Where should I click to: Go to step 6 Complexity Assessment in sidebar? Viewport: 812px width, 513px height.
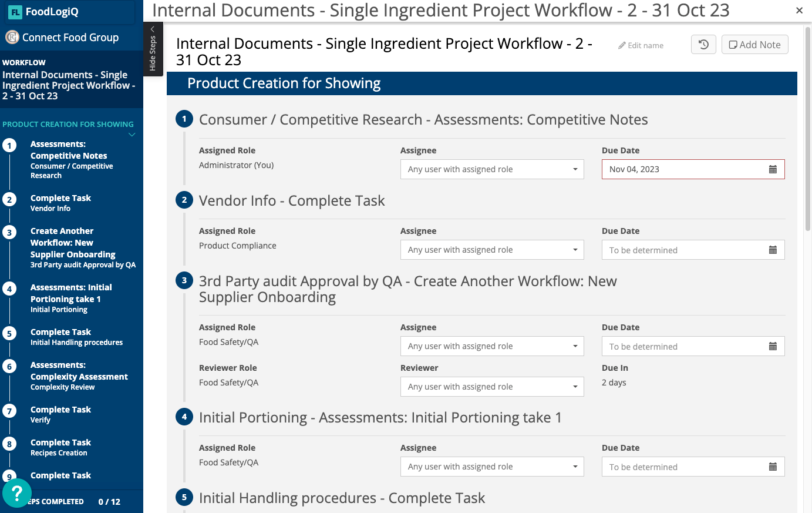(79, 376)
